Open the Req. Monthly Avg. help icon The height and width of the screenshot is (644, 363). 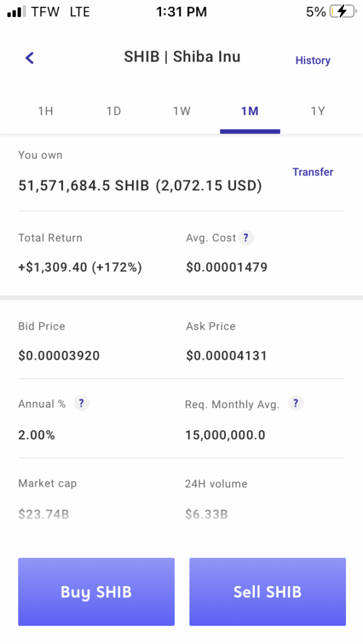(x=296, y=403)
